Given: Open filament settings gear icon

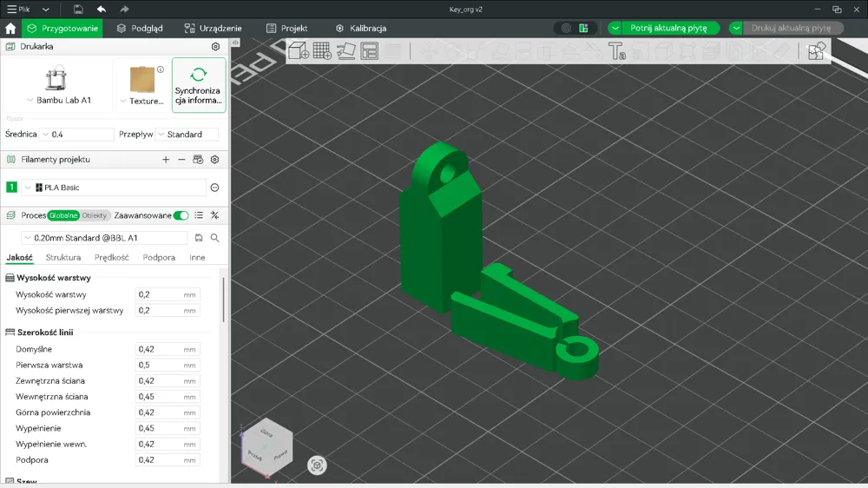Looking at the screenshot, I should tap(214, 160).
